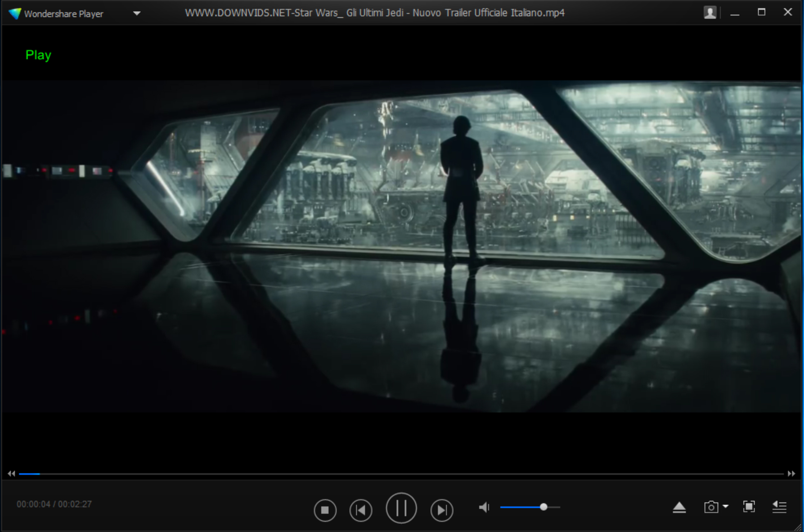The image size is (804, 532).
Task: Click the fast-forward arrows on the seek bar
Action: click(x=791, y=474)
